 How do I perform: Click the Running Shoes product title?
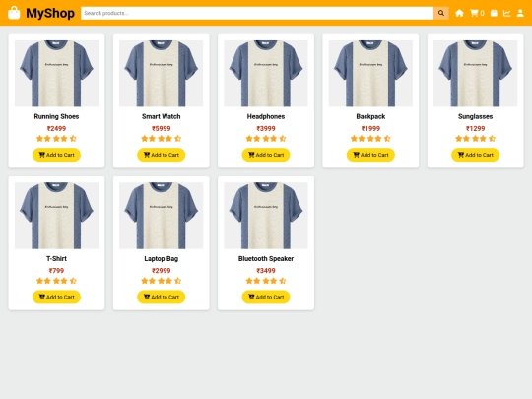pos(56,116)
